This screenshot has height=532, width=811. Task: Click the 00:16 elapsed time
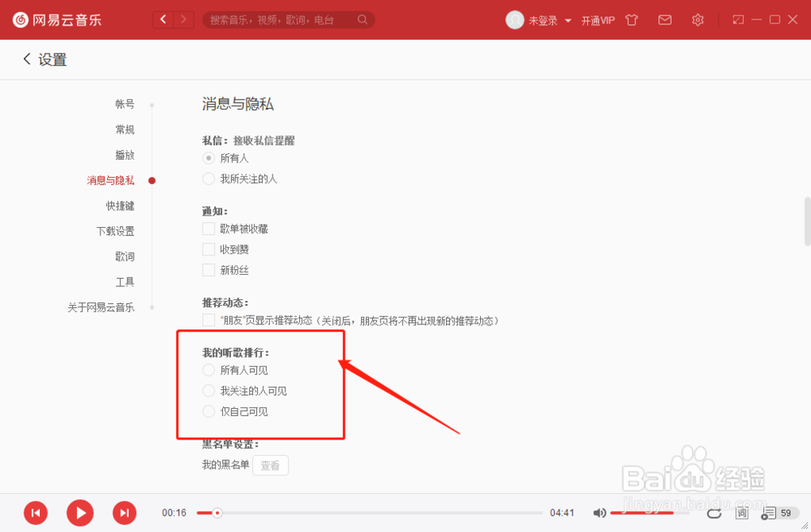point(174,513)
